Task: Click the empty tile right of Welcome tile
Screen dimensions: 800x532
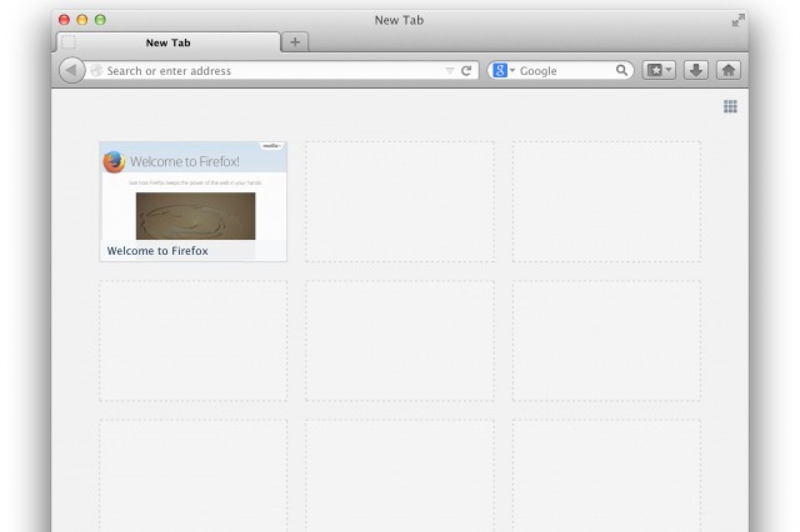Action: point(399,201)
